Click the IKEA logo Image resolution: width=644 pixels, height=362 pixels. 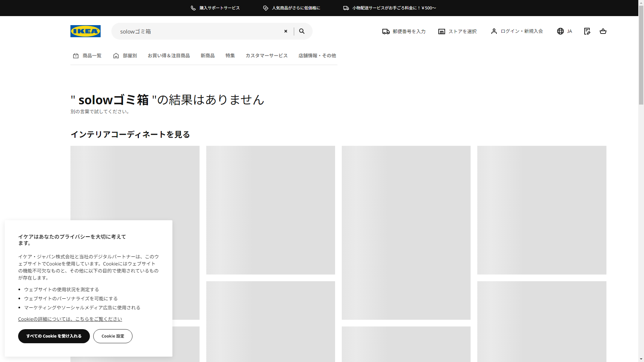coord(85,31)
